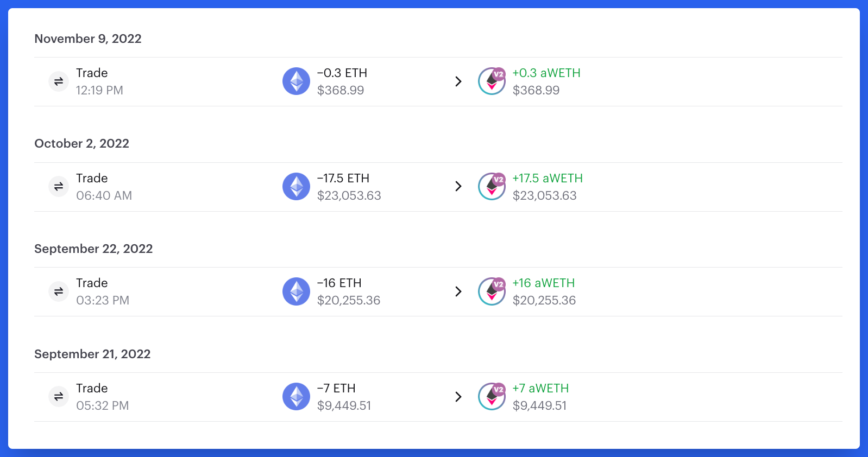Image resolution: width=868 pixels, height=457 pixels.
Task: Select the ETH token icon on the −0.3 ETH trade
Action: pos(296,81)
